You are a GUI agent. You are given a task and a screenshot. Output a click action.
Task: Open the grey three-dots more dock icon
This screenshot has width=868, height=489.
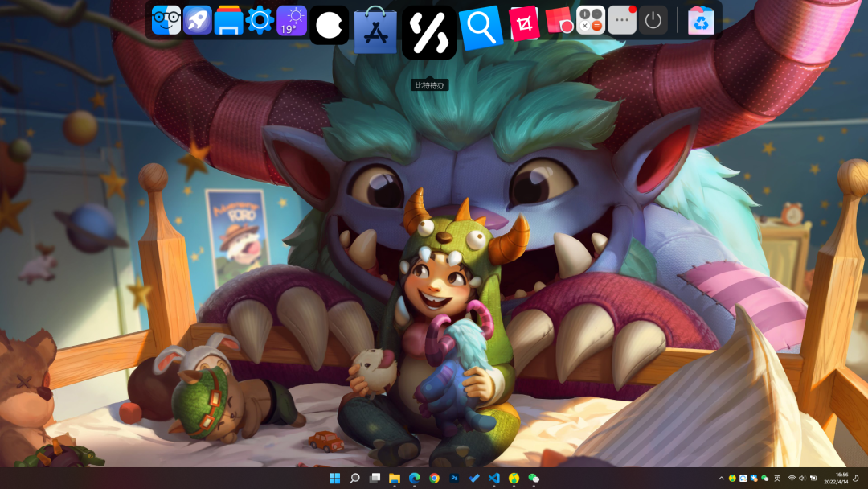tap(621, 21)
